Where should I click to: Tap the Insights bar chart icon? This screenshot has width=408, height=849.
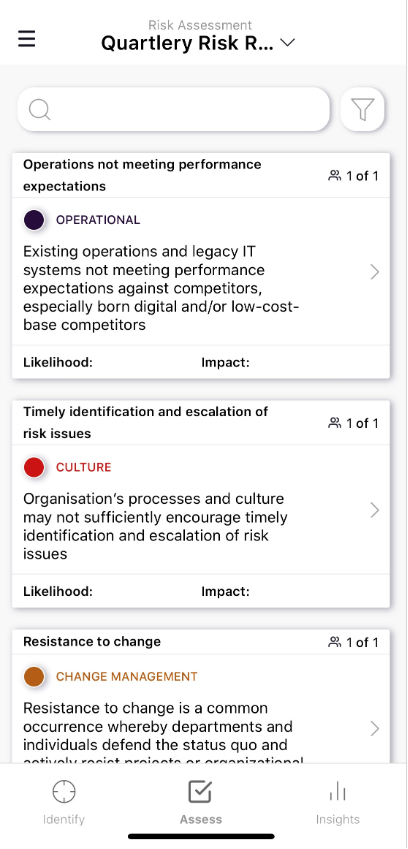pos(337,792)
